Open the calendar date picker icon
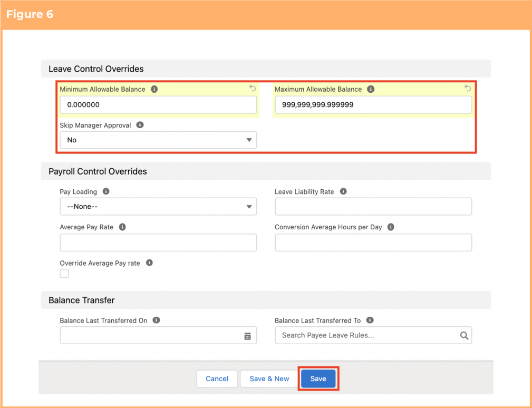532x408 pixels. click(x=248, y=336)
